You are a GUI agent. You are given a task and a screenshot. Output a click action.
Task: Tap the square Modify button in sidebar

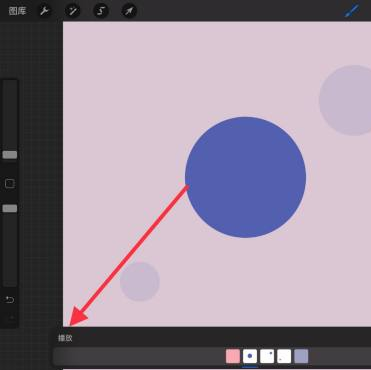point(10,183)
